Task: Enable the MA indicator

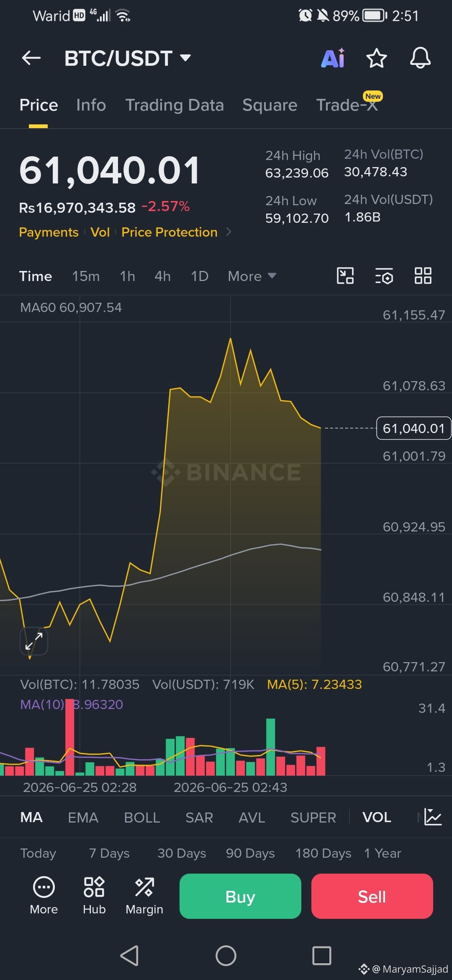Action: pos(31,817)
